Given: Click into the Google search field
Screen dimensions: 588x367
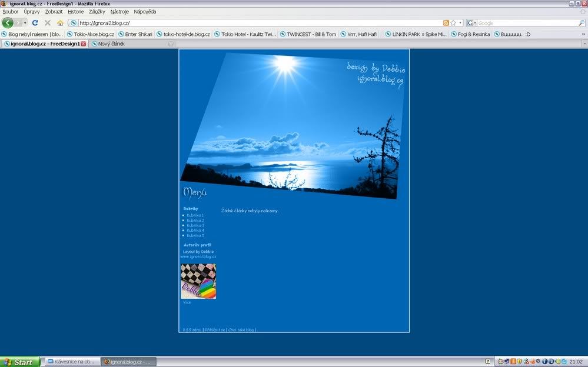Looking at the screenshot, I should click(x=527, y=23).
